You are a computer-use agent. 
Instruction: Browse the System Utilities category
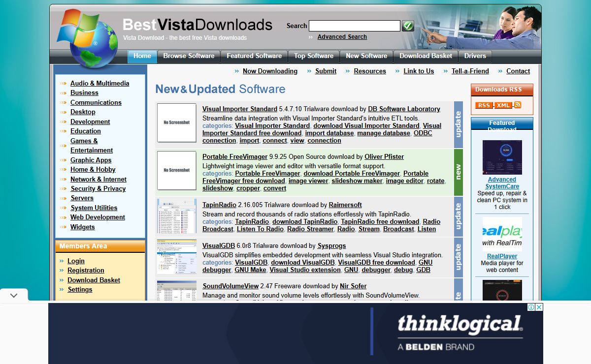coord(94,208)
